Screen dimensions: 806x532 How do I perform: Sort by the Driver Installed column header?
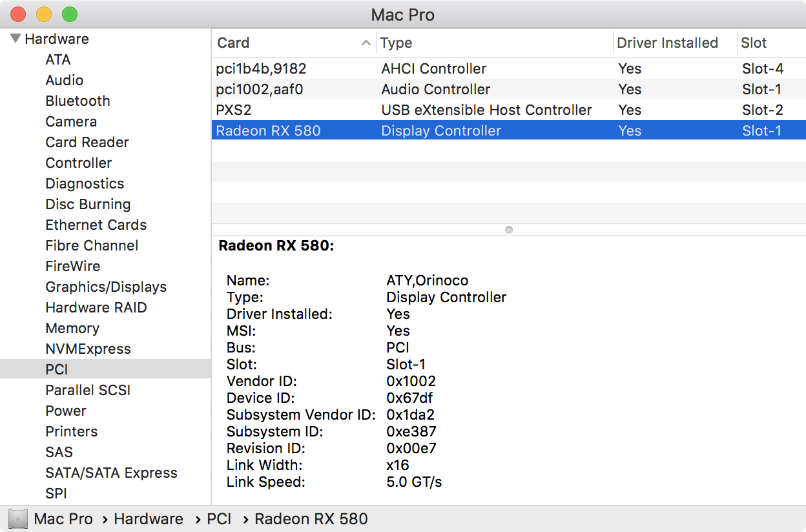tap(667, 43)
